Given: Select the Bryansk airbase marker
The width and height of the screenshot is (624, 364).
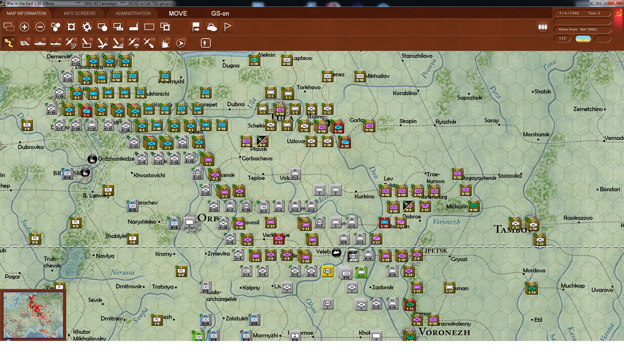Looking at the screenshot, I should tap(85, 173).
